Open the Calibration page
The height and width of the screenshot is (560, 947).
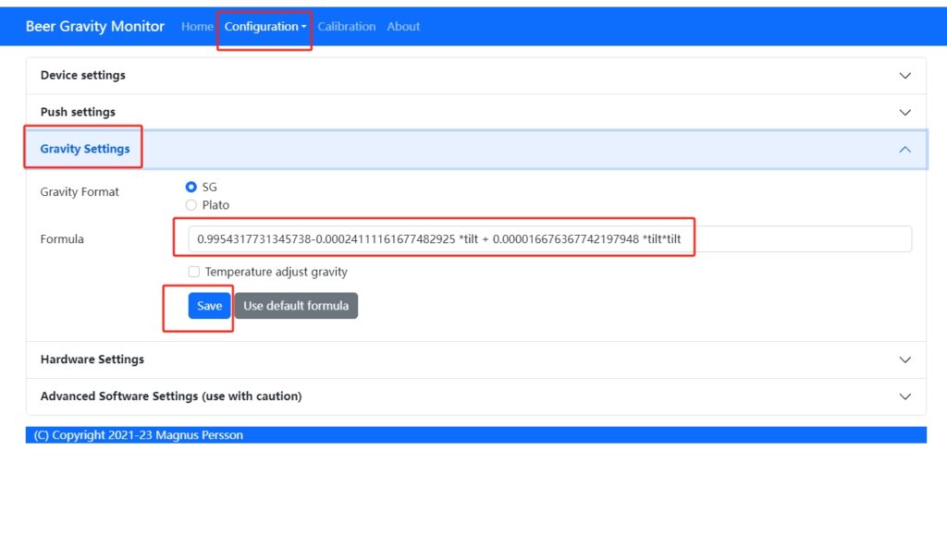pyautogui.click(x=347, y=27)
